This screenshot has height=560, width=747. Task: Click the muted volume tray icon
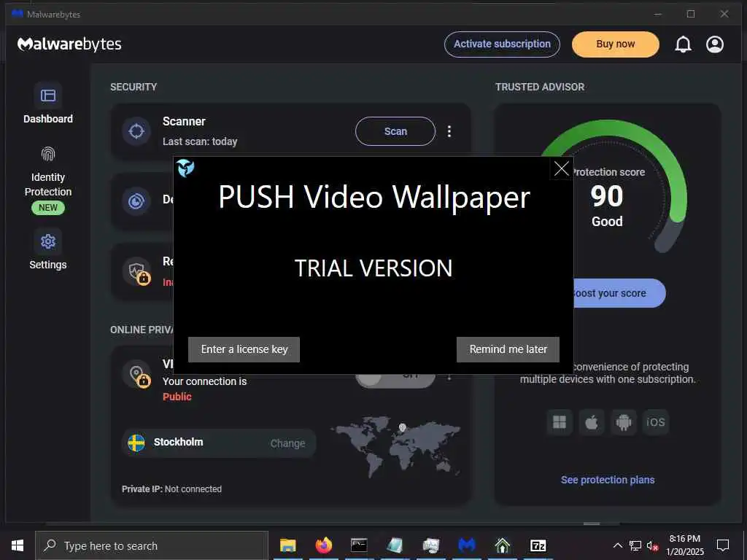tap(652, 545)
